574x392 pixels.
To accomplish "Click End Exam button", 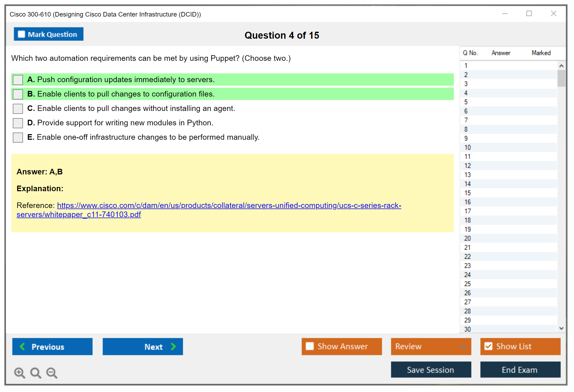I will tap(520, 370).
